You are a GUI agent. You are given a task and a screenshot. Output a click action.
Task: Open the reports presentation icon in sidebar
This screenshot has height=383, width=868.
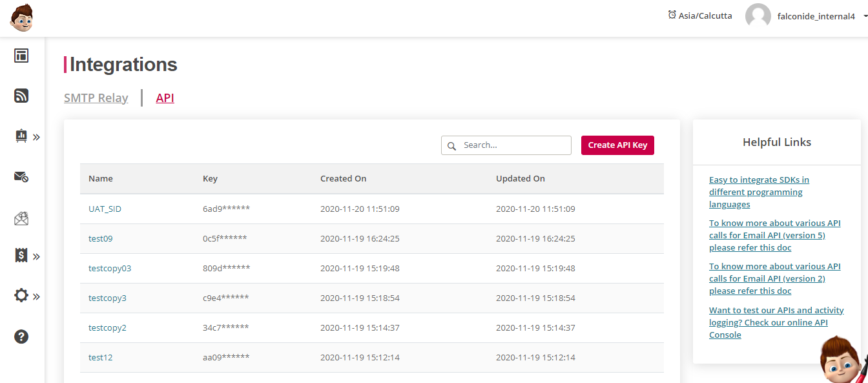[21, 136]
